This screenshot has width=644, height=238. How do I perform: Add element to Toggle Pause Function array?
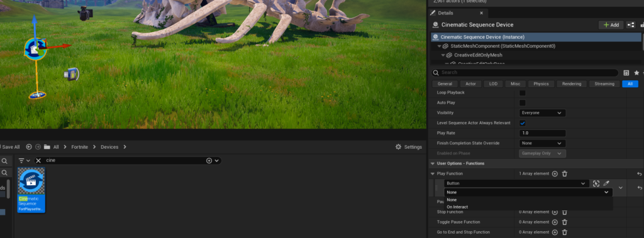(555, 222)
